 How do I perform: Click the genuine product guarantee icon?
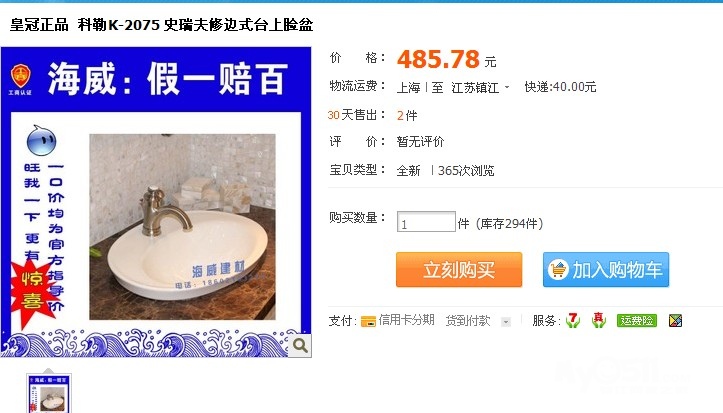[599, 320]
